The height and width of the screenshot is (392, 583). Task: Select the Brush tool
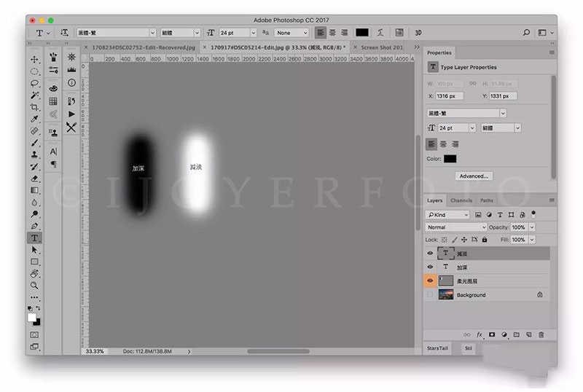pos(34,143)
